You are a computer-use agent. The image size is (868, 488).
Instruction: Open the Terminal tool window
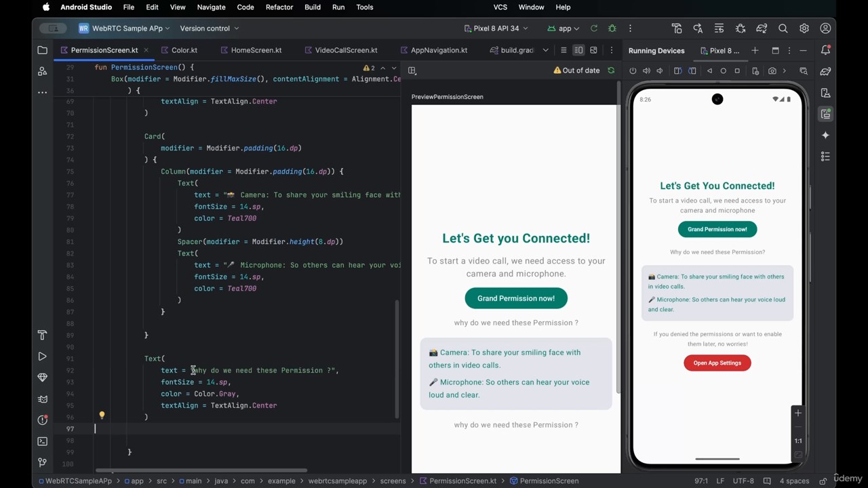click(x=42, y=441)
